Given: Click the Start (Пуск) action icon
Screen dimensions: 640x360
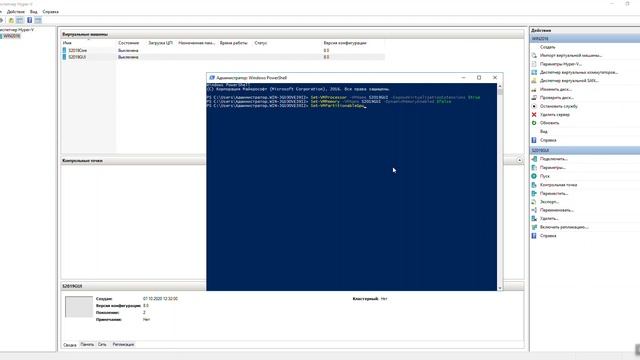Looking at the screenshot, I should click(534, 176).
